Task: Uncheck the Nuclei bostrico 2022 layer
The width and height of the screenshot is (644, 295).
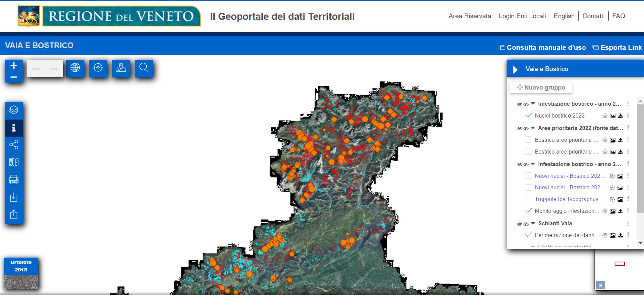Action: (529, 116)
